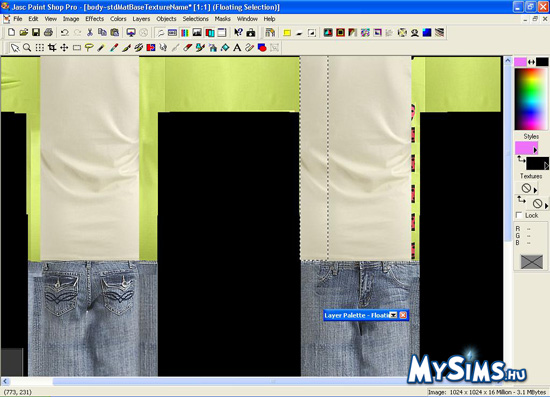
Task: Click the black background color swatch
Action: 542,62
